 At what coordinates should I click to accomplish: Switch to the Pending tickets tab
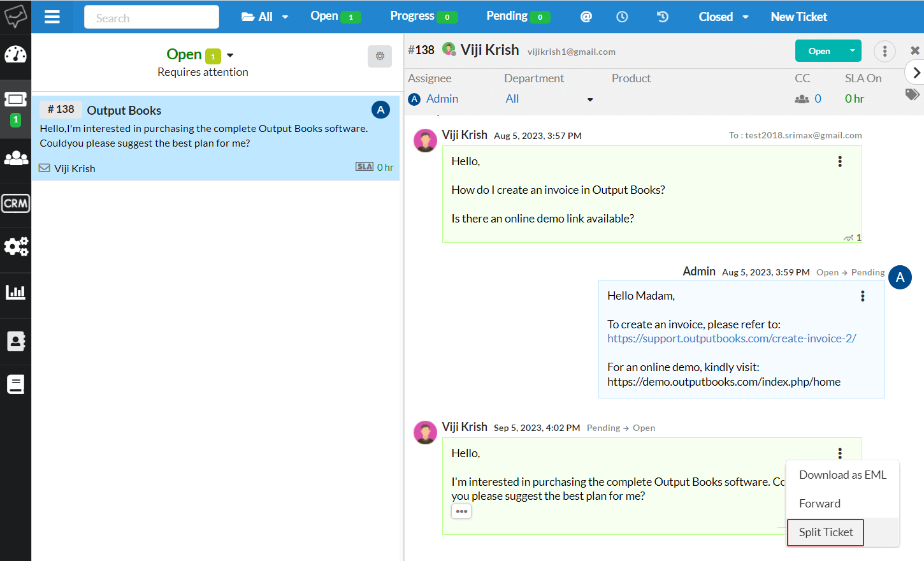(518, 17)
